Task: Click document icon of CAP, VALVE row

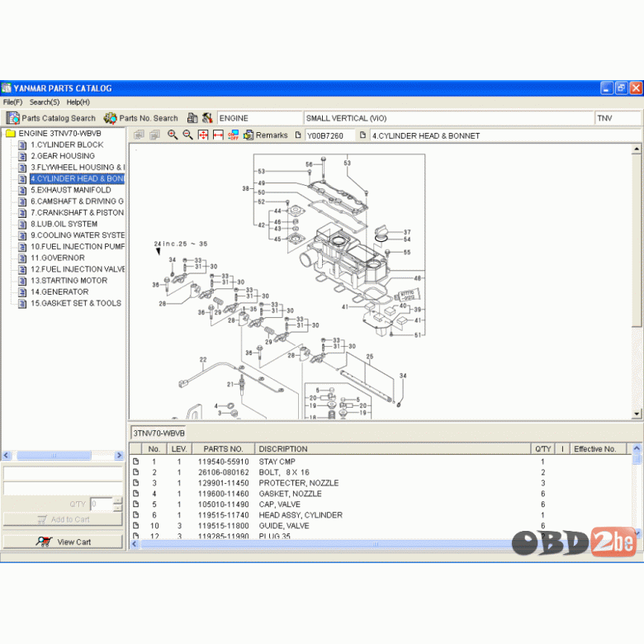Action: pos(136,504)
